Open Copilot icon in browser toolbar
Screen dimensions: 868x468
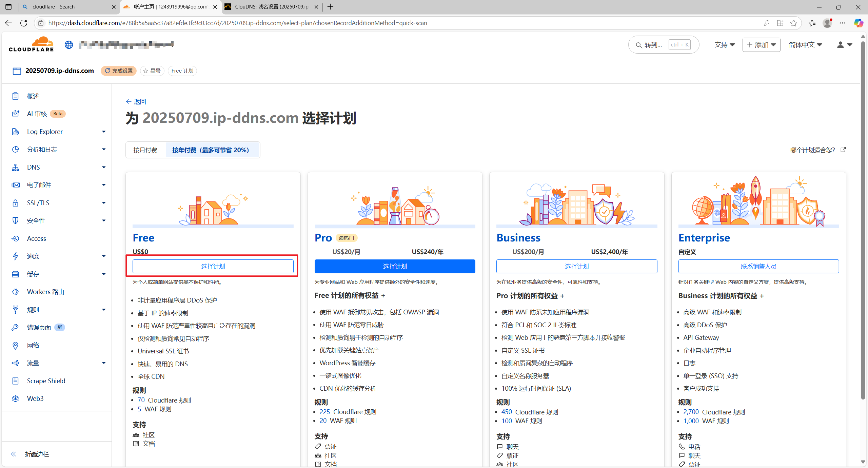point(859,23)
